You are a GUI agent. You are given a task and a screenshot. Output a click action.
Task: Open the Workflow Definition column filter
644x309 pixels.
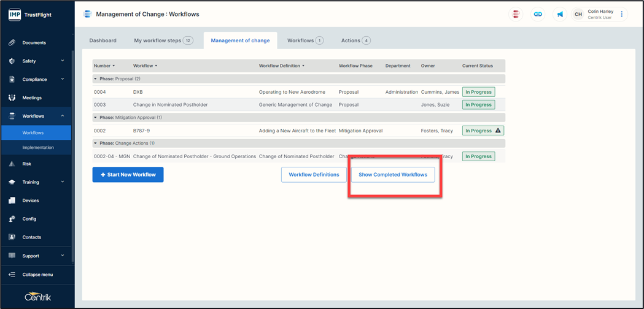point(303,66)
